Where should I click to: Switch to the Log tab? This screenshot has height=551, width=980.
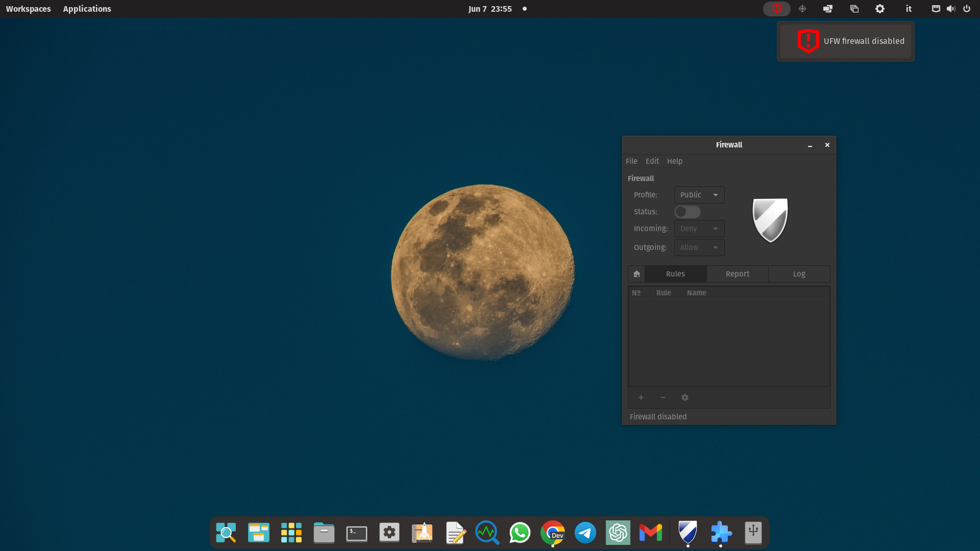[799, 274]
